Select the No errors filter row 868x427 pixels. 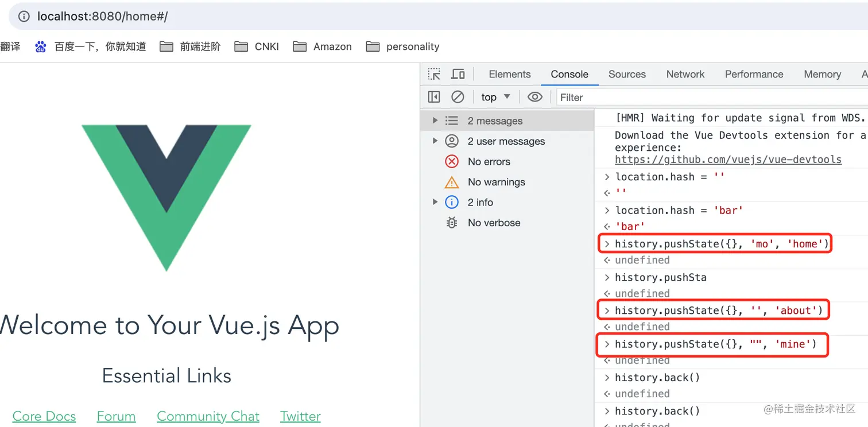tap(507, 162)
